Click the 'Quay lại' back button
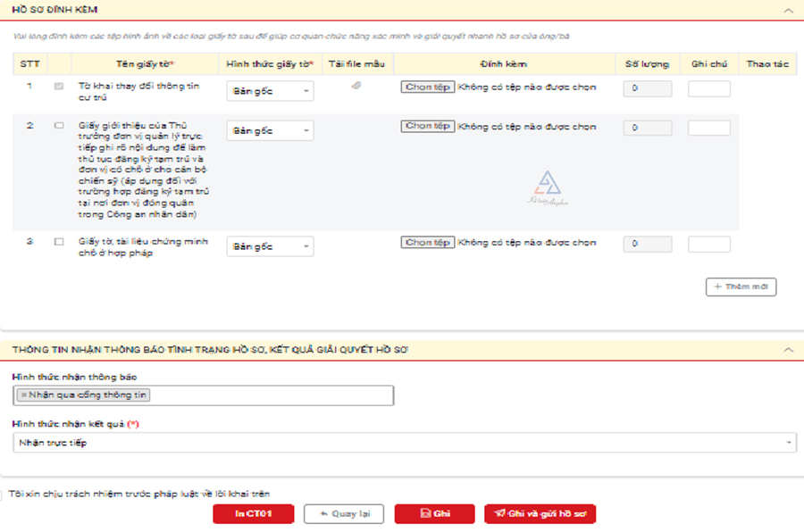The width and height of the screenshot is (804, 532). 344,514
